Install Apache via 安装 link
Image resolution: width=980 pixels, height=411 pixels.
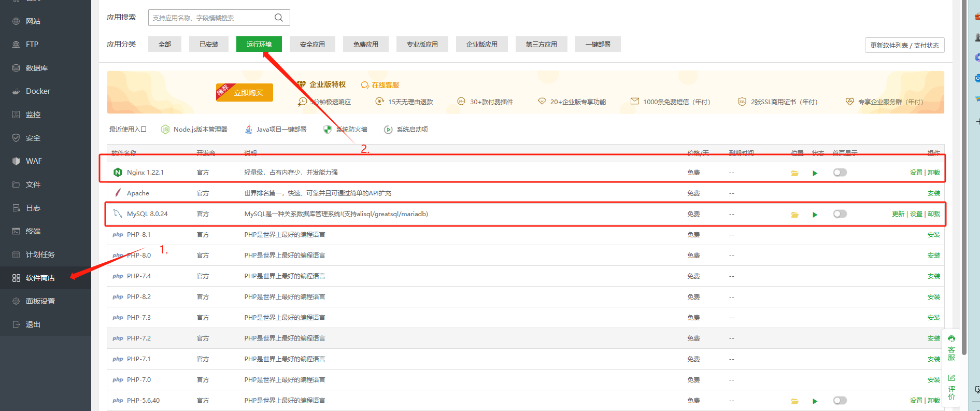point(934,193)
